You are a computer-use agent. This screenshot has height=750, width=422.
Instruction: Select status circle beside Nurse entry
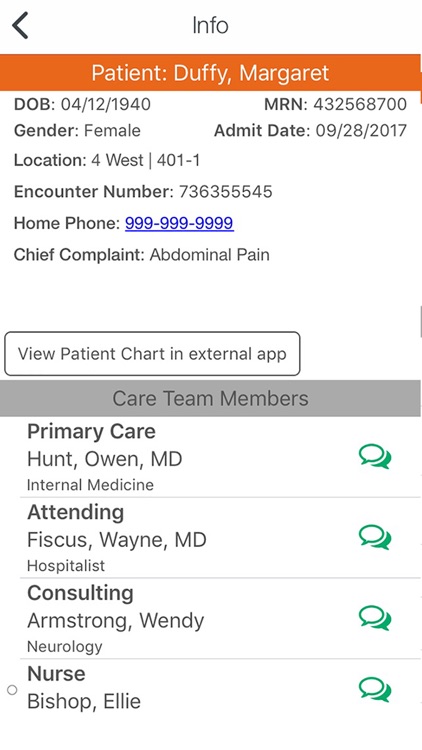[x=12, y=690]
